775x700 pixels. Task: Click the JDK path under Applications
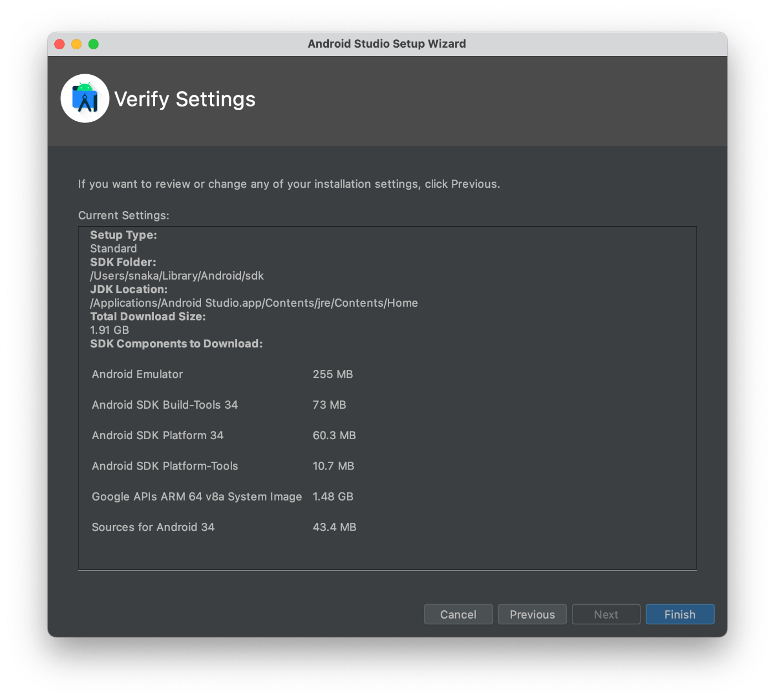(254, 303)
